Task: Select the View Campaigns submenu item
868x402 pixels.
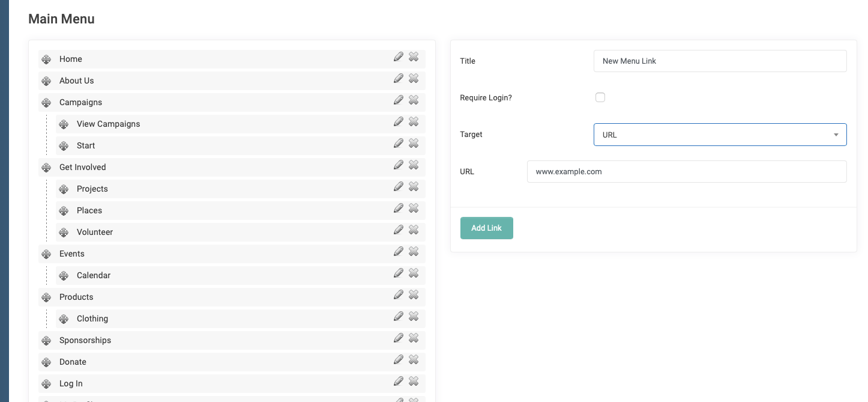Action: point(109,124)
